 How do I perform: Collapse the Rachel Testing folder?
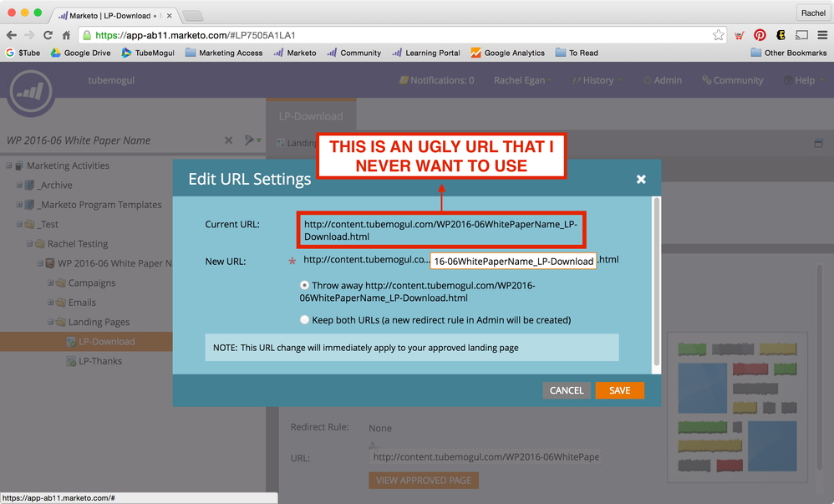[x=30, y=244]
